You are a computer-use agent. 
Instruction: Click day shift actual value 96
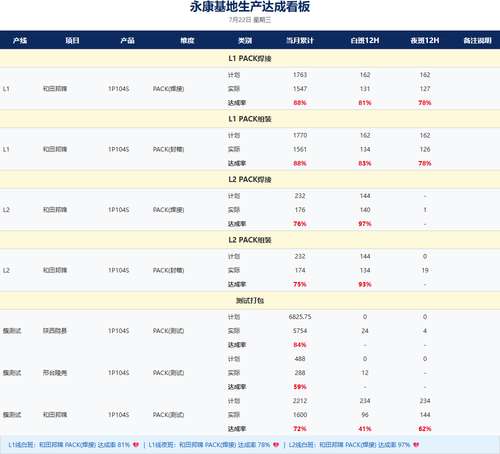(x=365, y=415)
